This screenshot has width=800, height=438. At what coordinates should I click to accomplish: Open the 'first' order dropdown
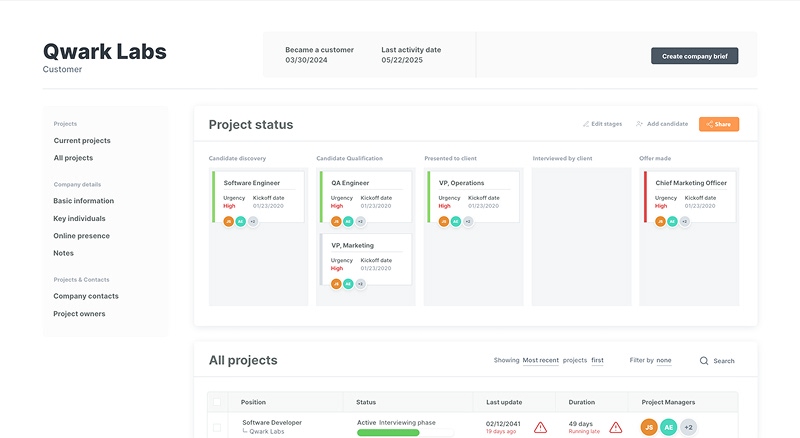point(597,360)
